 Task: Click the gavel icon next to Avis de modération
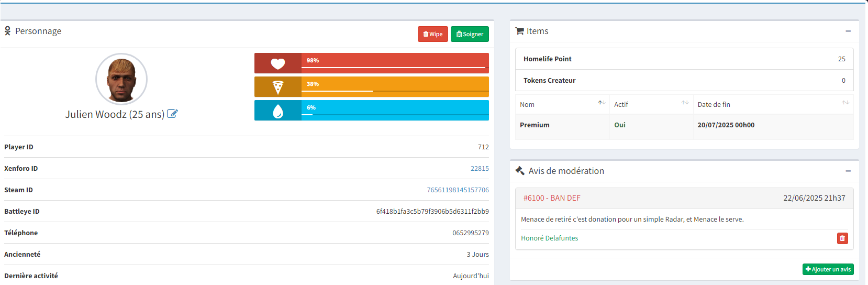point(520,171)
